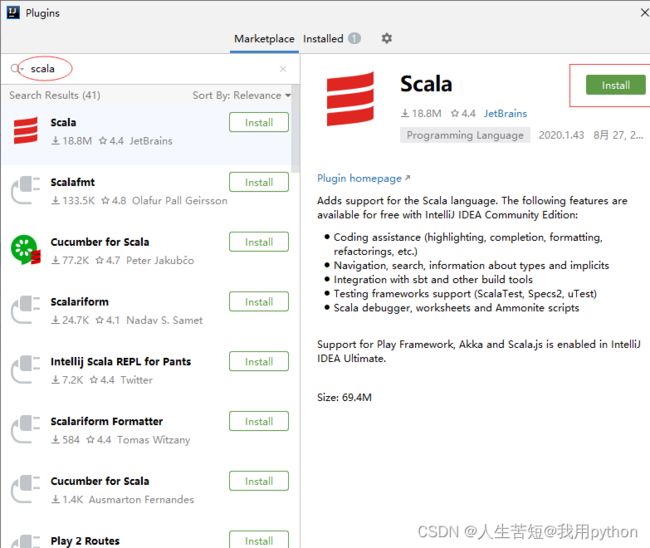Click the Scalariform plugin icon
Image resolution: width=650 pixels, height=548 pixels.
[26, 310]
